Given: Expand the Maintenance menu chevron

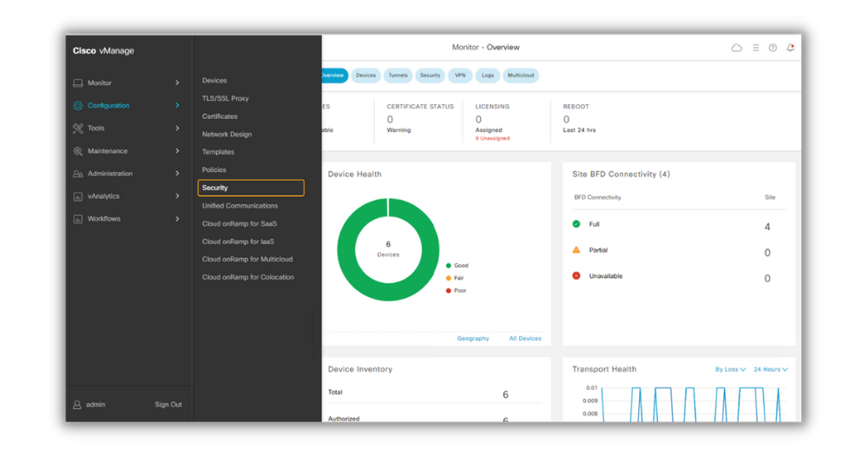Looking at the screenshot, I should point(177,151).
